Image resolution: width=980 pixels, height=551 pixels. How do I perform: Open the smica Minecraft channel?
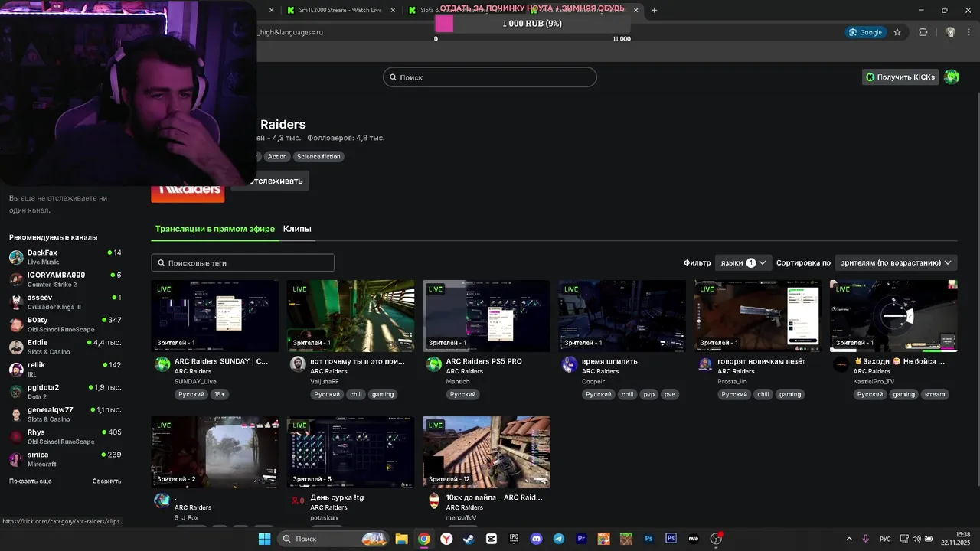(x=65, y=459)
